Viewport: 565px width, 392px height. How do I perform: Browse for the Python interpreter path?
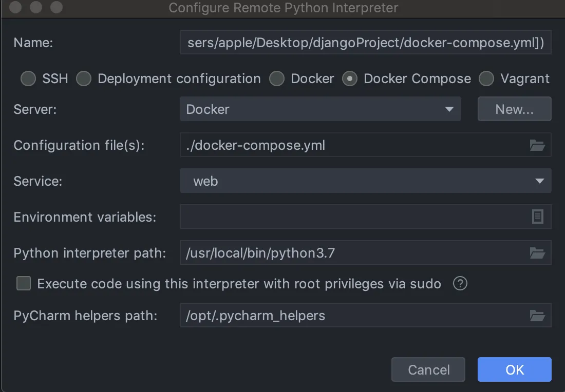(537, 252)
